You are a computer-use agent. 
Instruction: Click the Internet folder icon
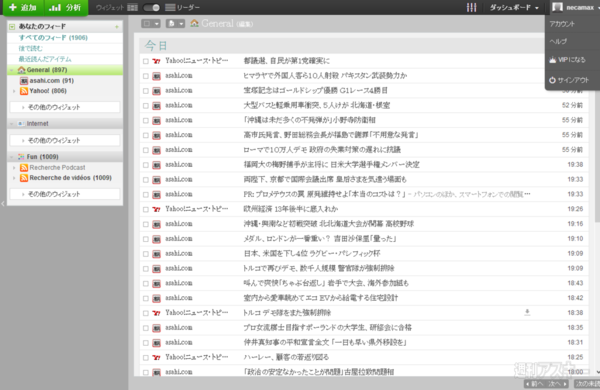coord(21,124)
